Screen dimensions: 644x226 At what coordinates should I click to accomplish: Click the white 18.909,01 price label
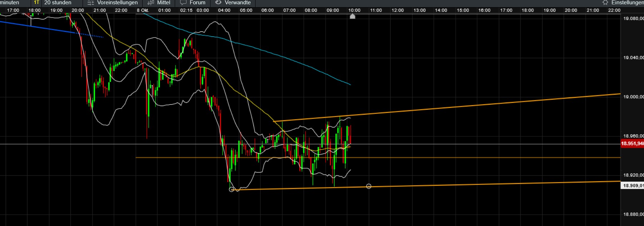pos(633,185)
